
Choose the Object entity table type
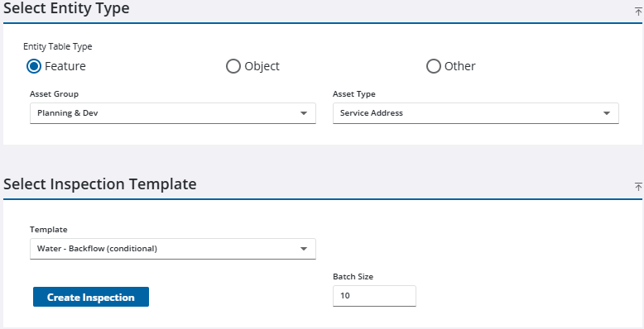[x=233, y=66]
